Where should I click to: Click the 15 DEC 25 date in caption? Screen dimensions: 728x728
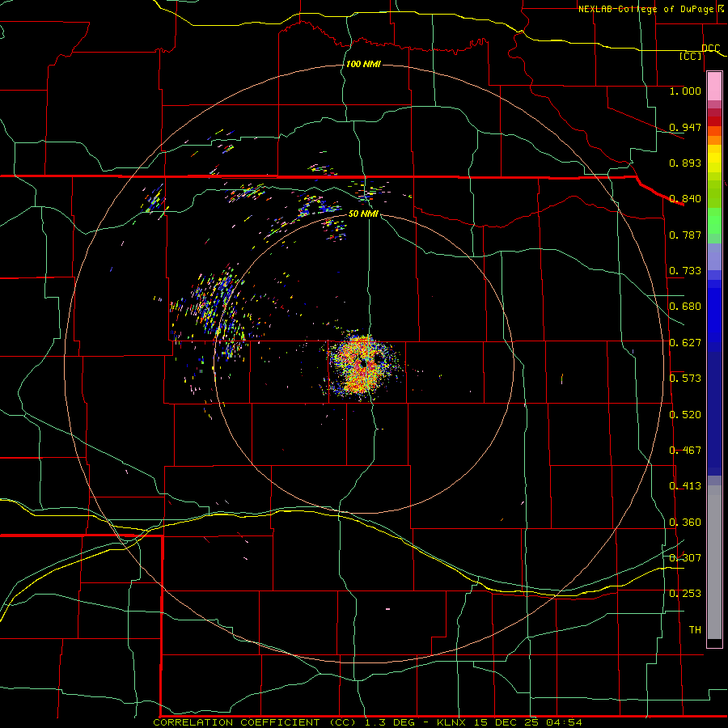[506, 722]
